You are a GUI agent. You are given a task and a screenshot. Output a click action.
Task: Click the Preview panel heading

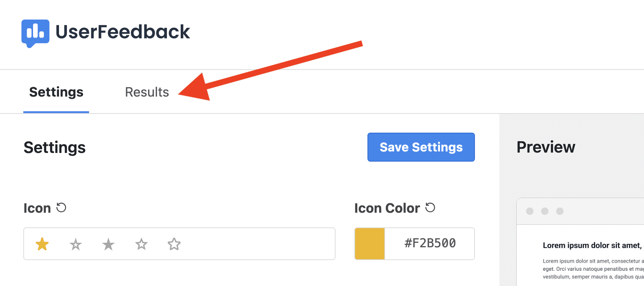click(x=546, y=147)
